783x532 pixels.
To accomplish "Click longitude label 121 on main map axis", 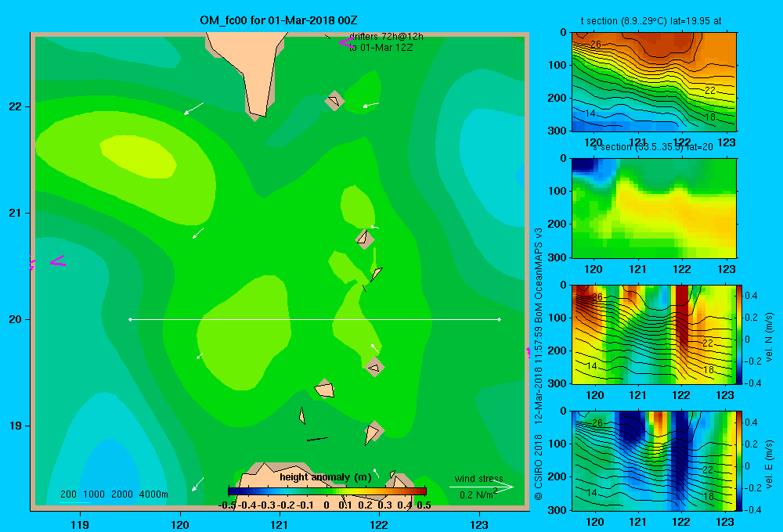I will pyautogui.click(x=280, y=524).
